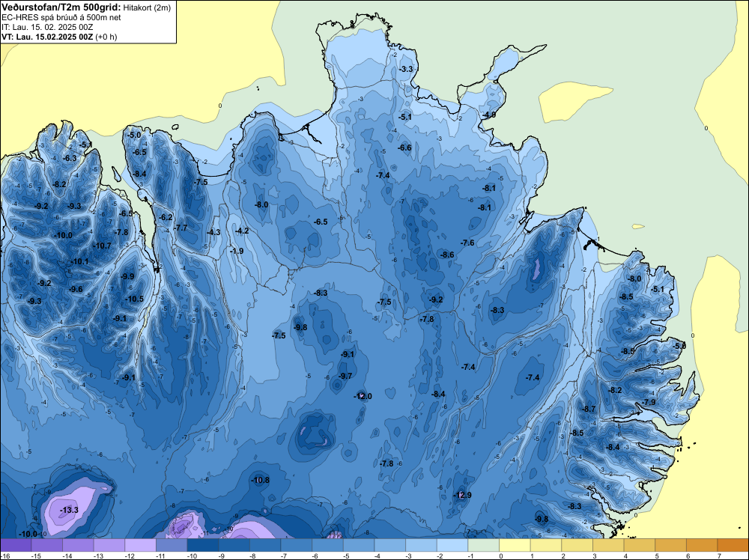The height and width of the screenshot is (560, 749).
Task: Pick the dark orange legend swatch right of 7
Action: click(733, 545)
